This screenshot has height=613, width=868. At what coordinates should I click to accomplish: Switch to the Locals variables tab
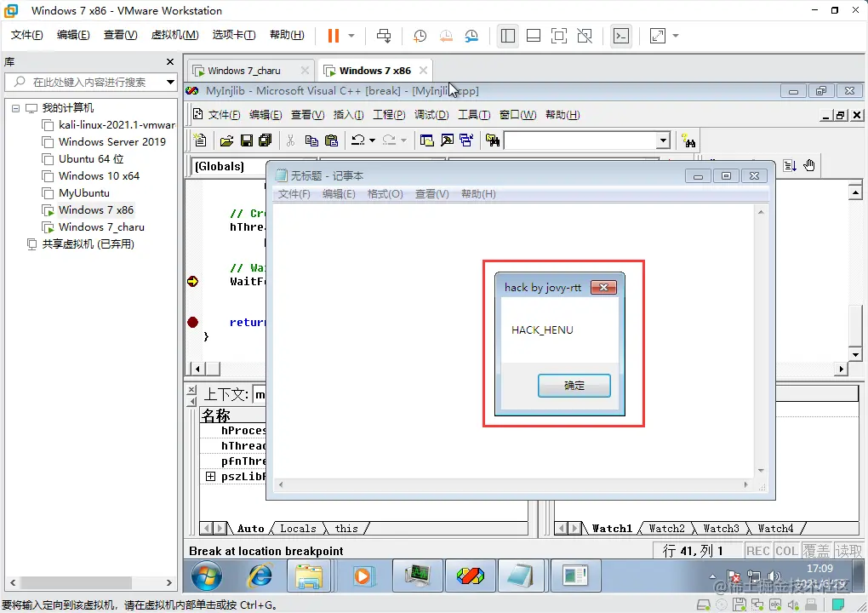pos(298,529)
